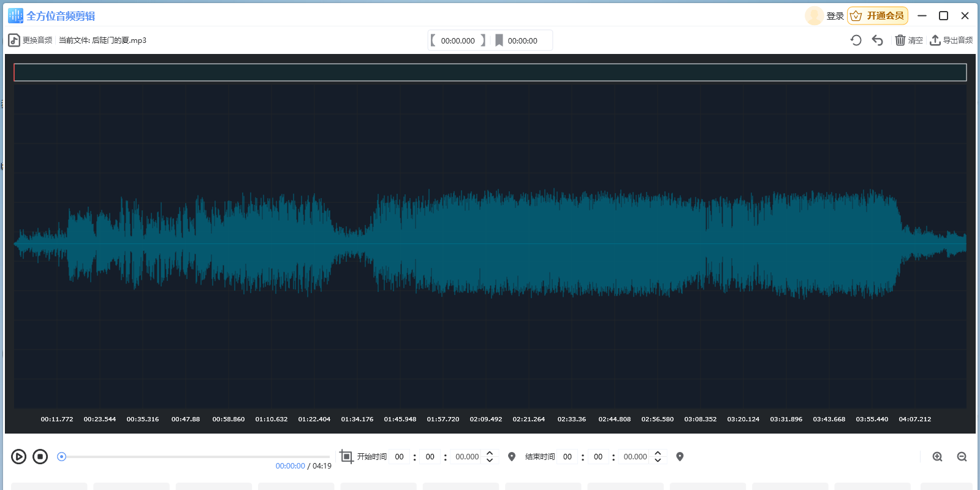Screen dimensions: 980x490
Task: Export audio via 导出音频
Action: 951,40
